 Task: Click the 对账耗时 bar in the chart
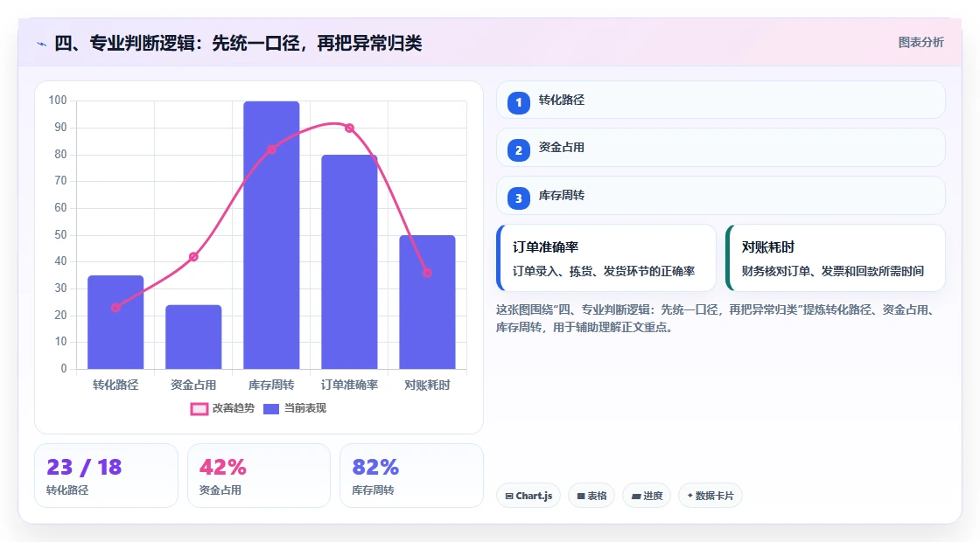tap(428, 302)
